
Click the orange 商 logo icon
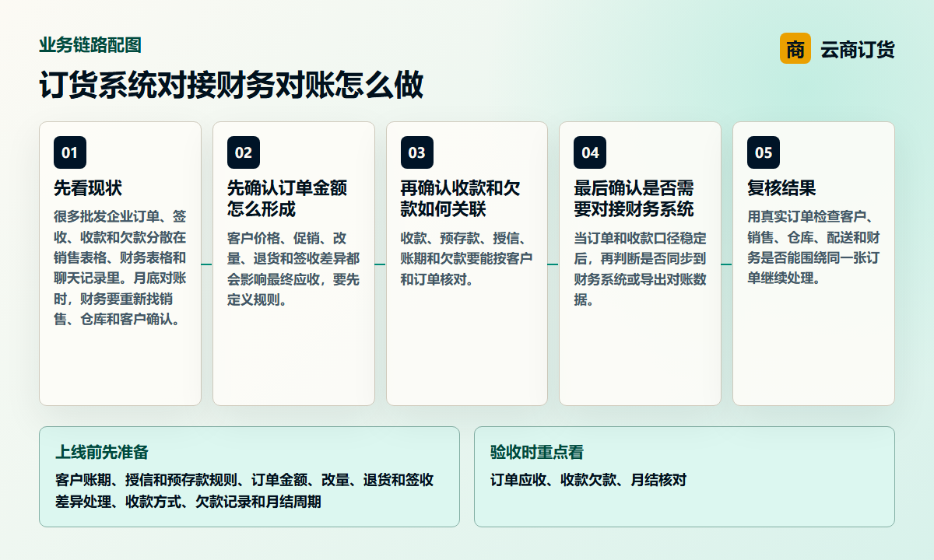(x=795, y=49)
